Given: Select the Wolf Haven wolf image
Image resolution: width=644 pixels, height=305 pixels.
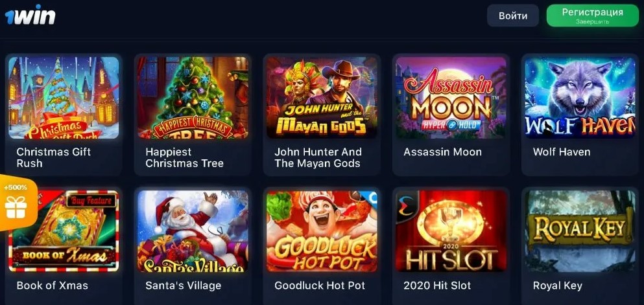Looking at the screenshot, I should pos(580,98).
